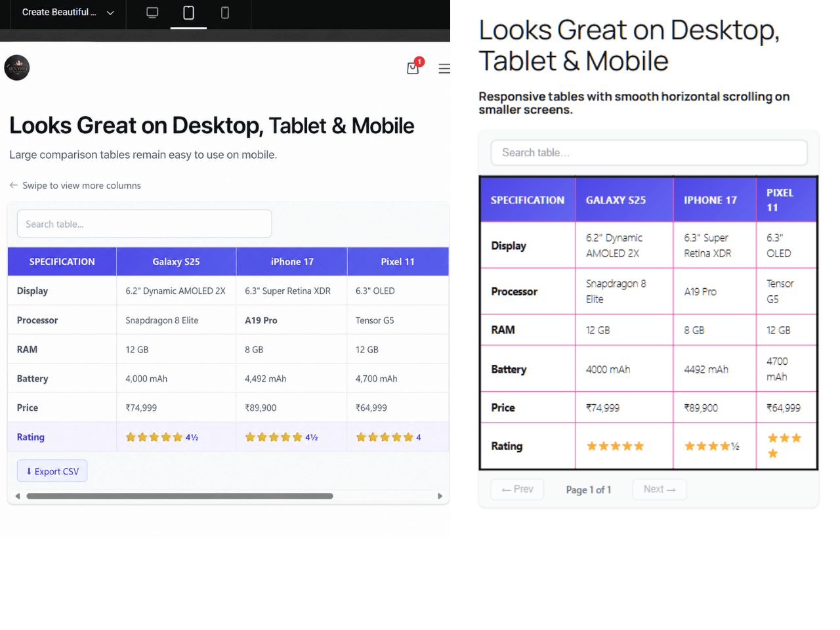This screenshot has width=840, height=630.
Task: Click Snapdragon 8 Elite in left table
Action: tap(162, 320)
